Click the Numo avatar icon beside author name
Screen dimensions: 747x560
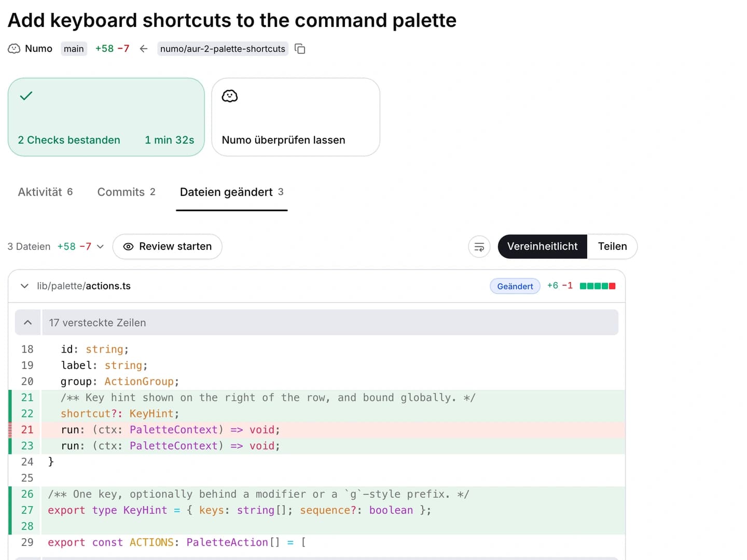(x=14, y=49)
